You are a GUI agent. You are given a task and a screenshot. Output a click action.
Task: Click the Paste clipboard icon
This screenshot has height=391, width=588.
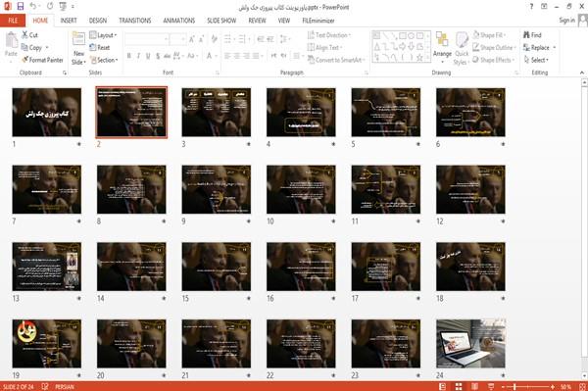11,40
